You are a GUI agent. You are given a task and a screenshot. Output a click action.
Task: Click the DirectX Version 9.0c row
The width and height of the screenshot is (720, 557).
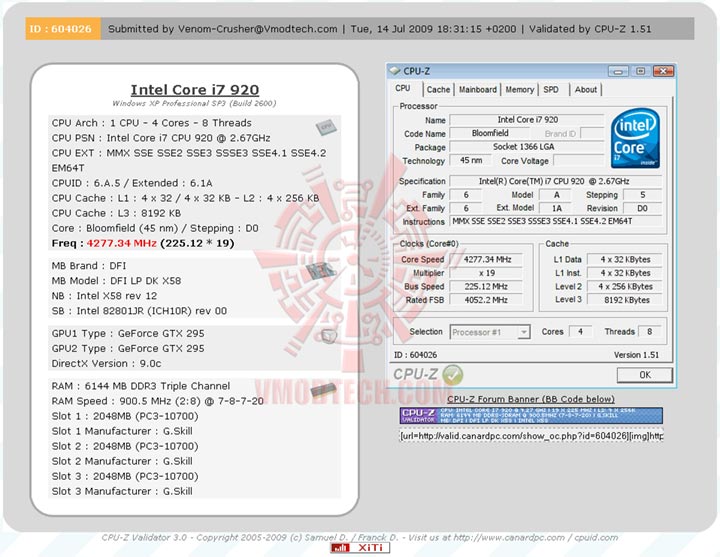click(107, 363)
